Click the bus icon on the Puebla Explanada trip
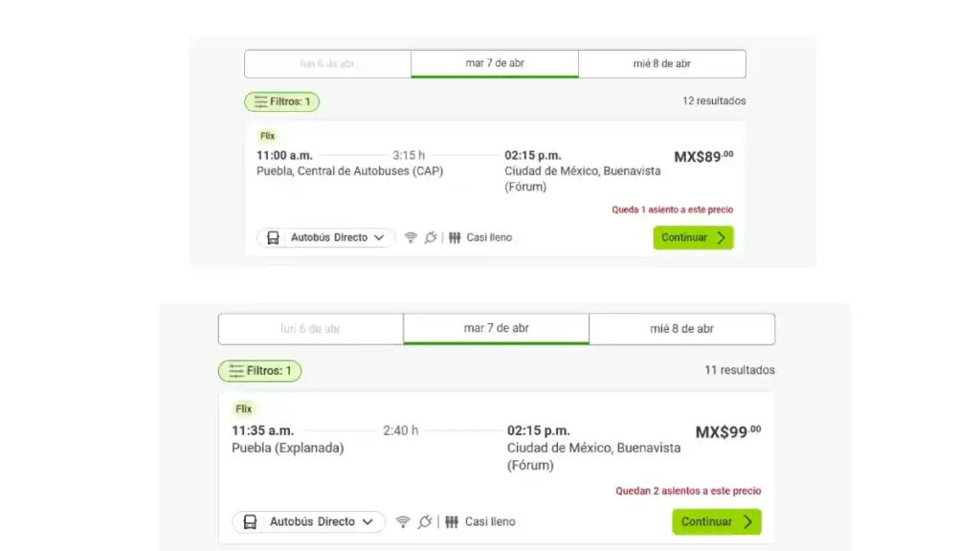 250,521
